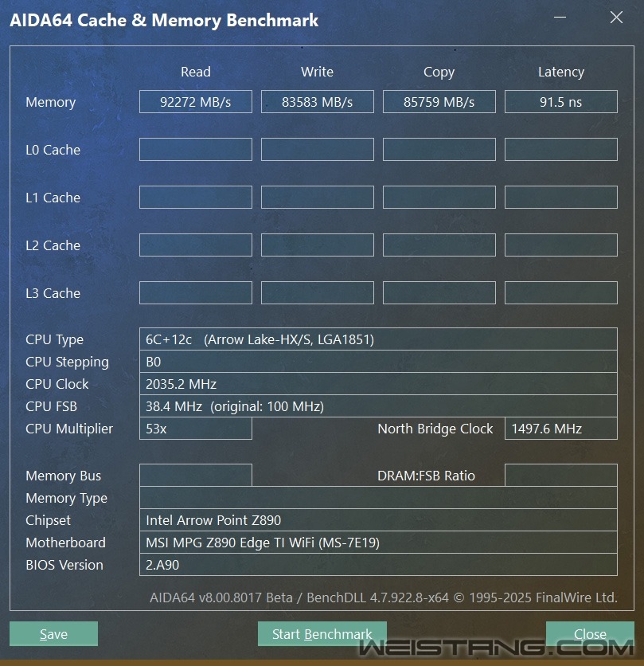Click the empty L3 Cache Latency cell
Image resolution: width=644 pixels, height=666 pixels.
(x=560, y=293)
